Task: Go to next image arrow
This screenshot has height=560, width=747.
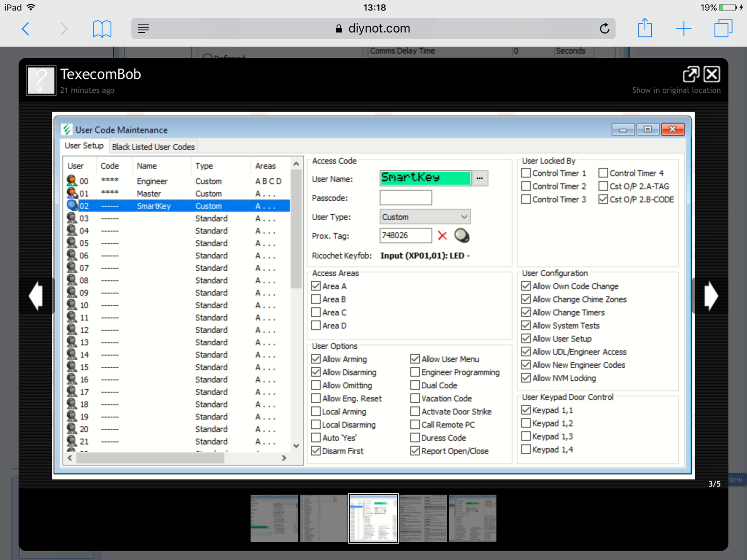Action: tap(711, 296)
